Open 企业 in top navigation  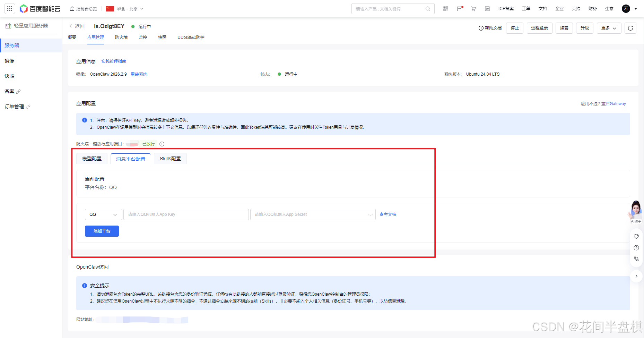point(559,9)
